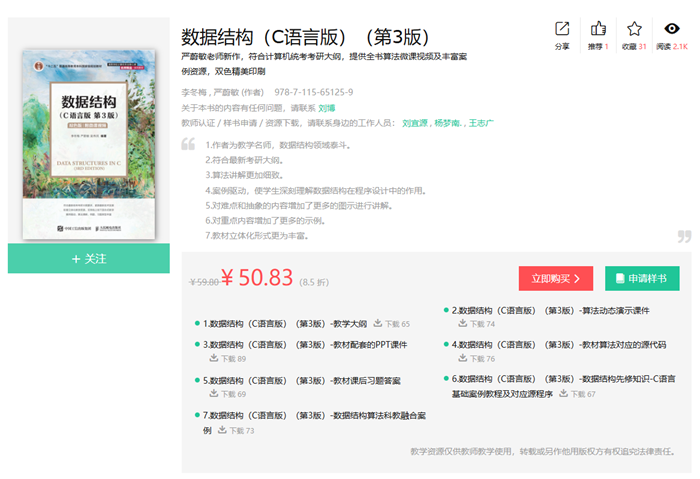
Task: Open staff link 刘宣源
Action: click(415, 123)
